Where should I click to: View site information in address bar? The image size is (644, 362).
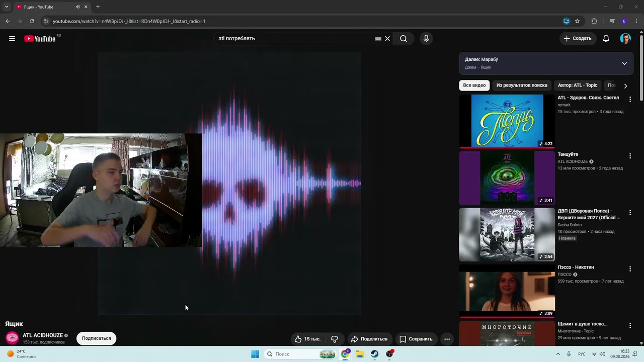click(46, 21)
